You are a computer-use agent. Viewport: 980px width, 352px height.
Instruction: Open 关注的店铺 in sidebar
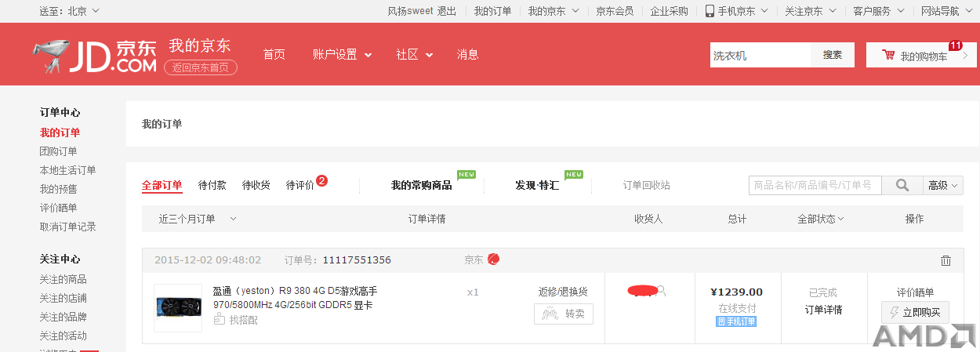(x=63, y=298)
